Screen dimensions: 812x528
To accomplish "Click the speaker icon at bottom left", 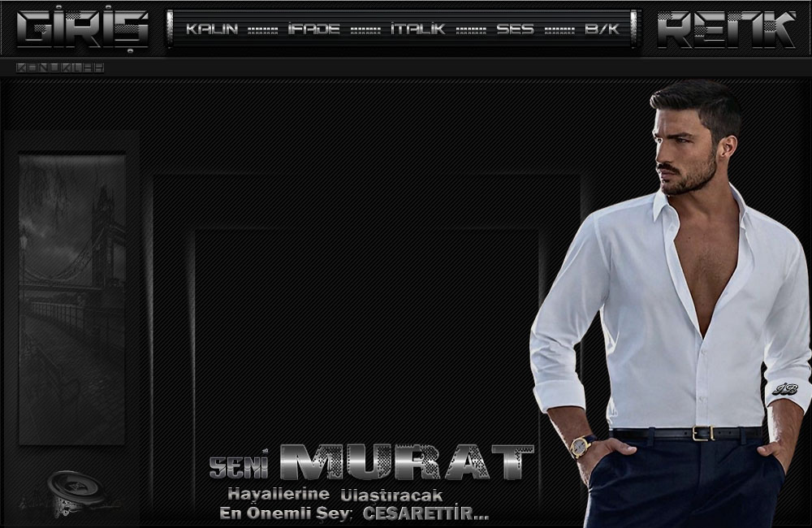I will [73, 491].
